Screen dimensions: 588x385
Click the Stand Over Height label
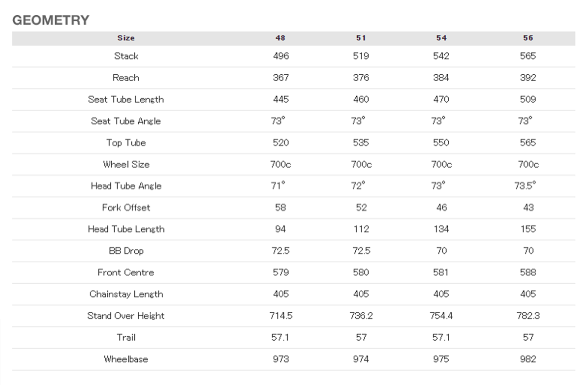[x=126, y=316]
